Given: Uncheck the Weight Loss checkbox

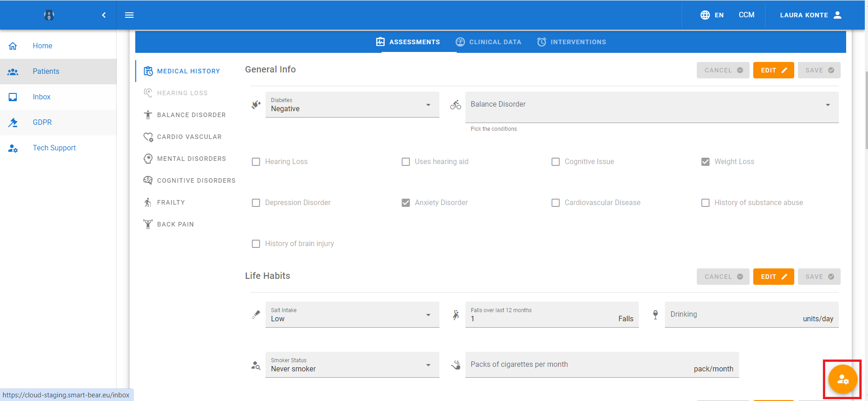Looking at the screenshot, I should point(705,162).
